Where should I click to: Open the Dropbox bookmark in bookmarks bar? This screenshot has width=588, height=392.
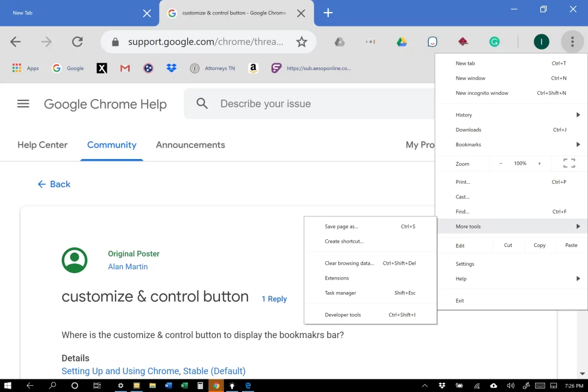pyautogui.click(x=171, y=68)
